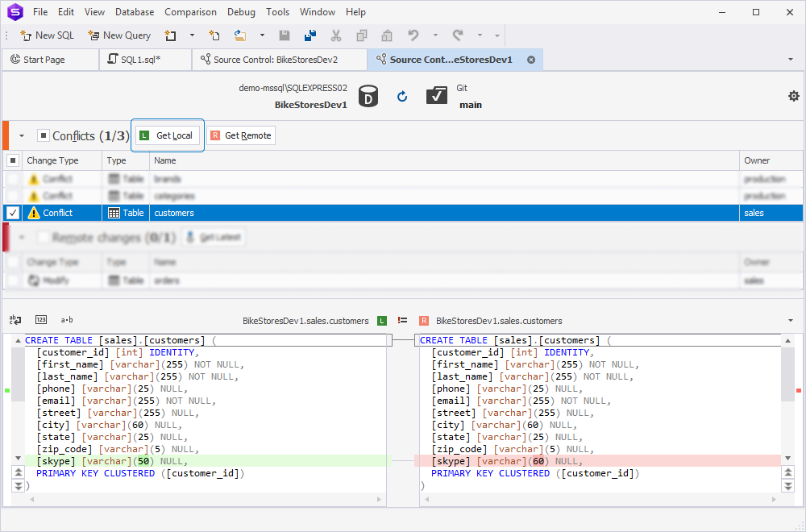Viewport: 806px width, 532px height.
Task: Close the Source Cont...eStoresDev1 tab
Action: pos(531,60)
